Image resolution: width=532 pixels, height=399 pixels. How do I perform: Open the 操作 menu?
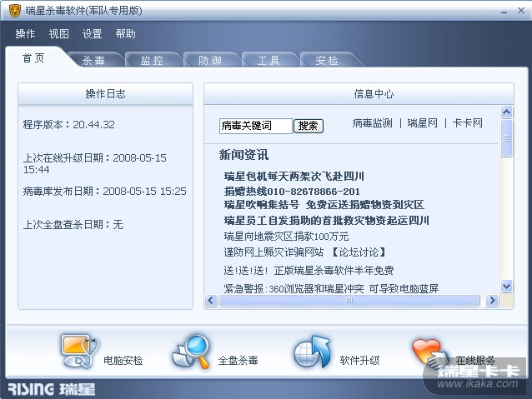tap(26, 33)
